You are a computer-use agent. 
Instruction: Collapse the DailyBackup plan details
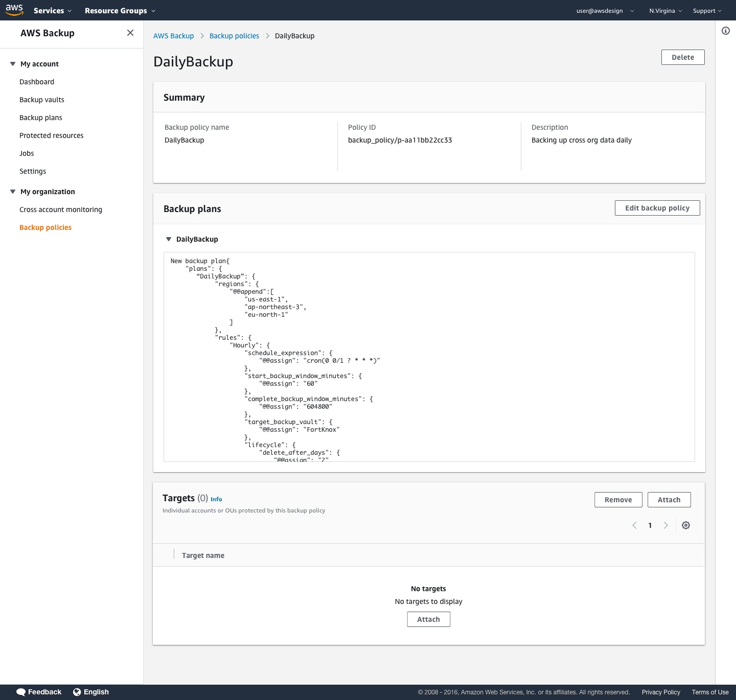click(168, 239)
